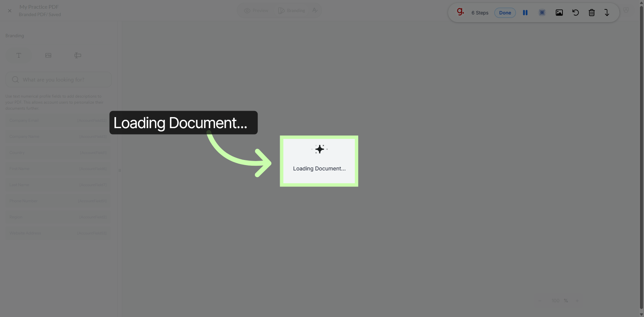Click the panel resize handle
The width and height of the screenshot is (644, 317).
point(119,170)
